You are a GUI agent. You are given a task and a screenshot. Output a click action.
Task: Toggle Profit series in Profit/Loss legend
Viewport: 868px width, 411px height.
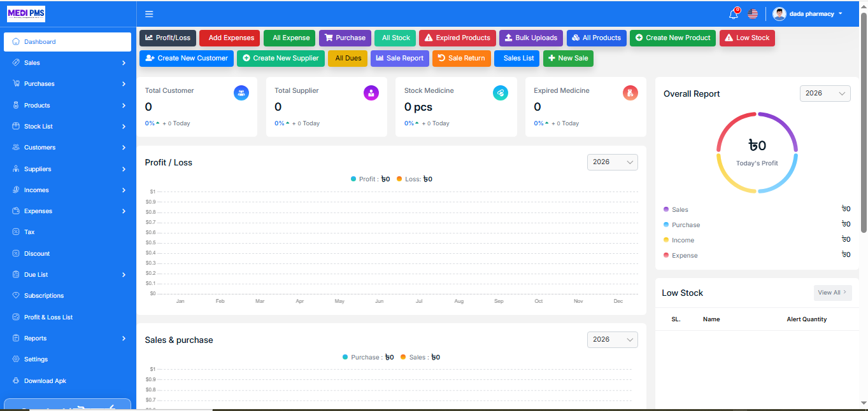(x=370, y=179)
